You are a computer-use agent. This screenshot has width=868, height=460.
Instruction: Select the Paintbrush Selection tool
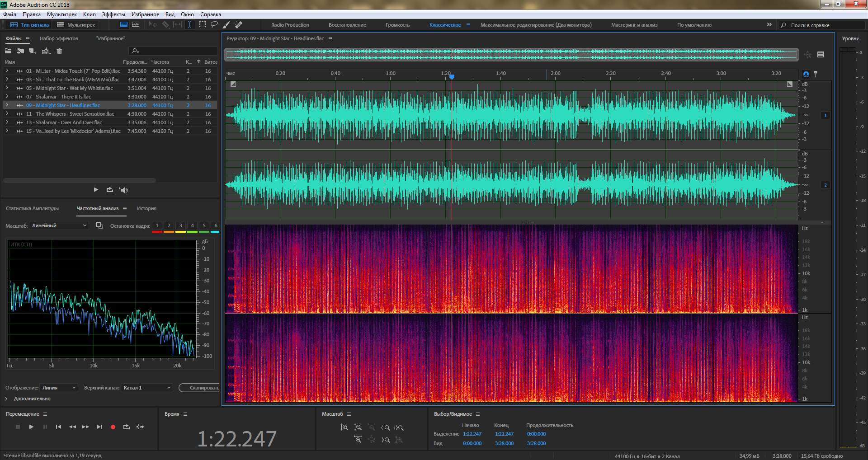(226, 25)
